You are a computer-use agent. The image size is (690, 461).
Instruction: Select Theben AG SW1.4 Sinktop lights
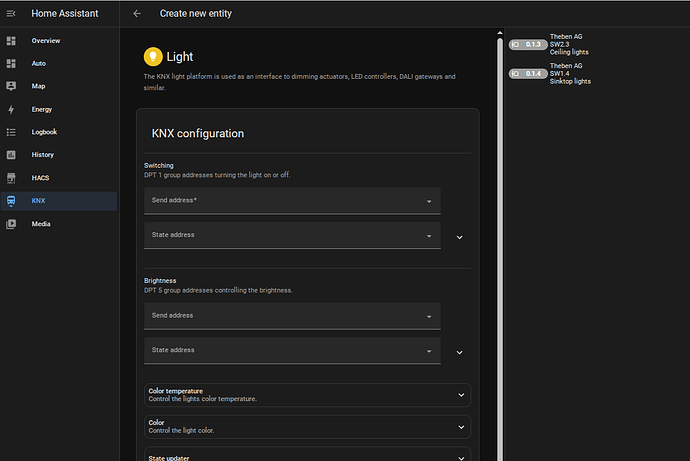click(x=570, y=73)
